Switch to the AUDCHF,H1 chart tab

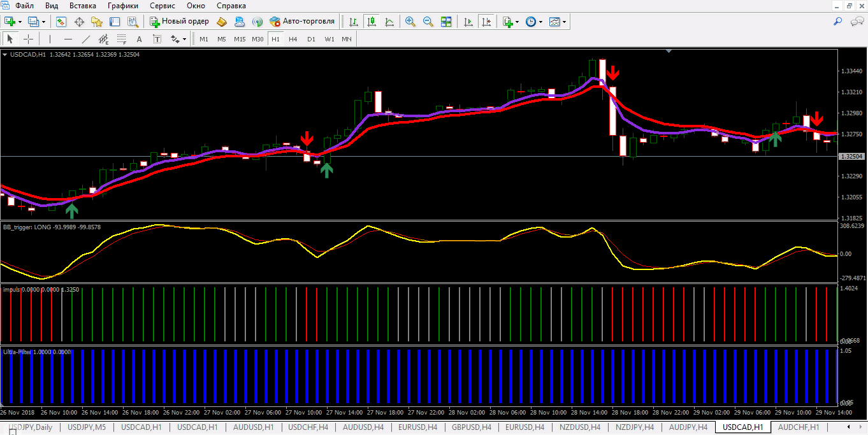(799, 427)
